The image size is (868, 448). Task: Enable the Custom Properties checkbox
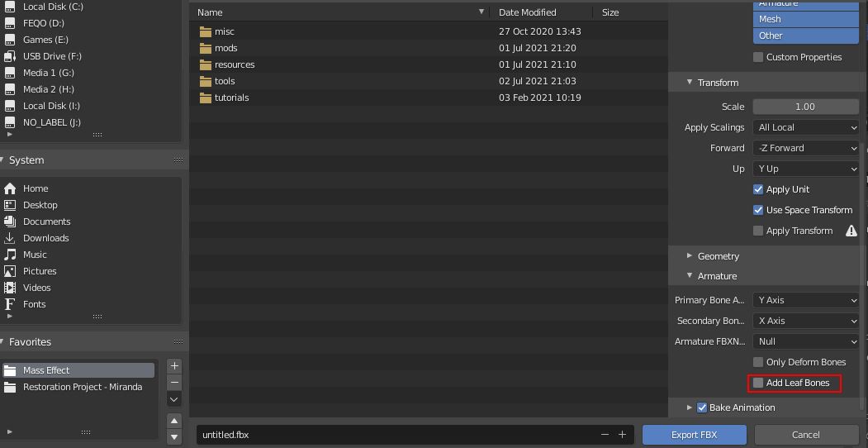click(x=758, y=57)
